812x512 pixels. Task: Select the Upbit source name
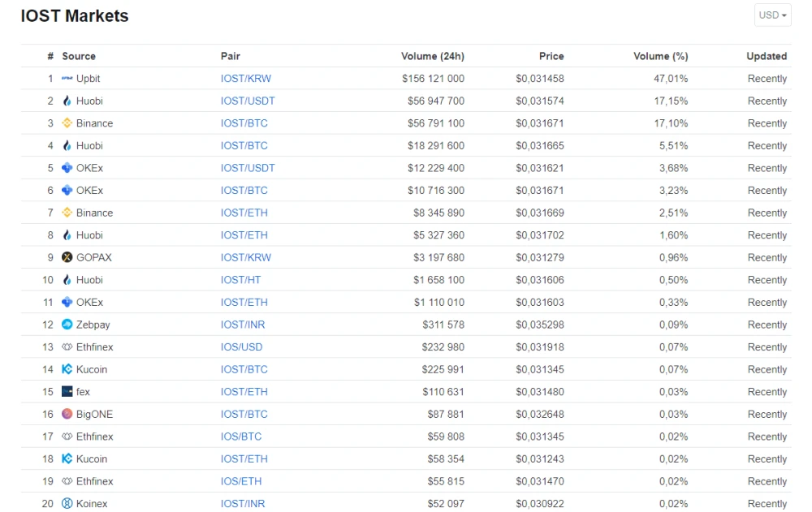click(88, 79)
